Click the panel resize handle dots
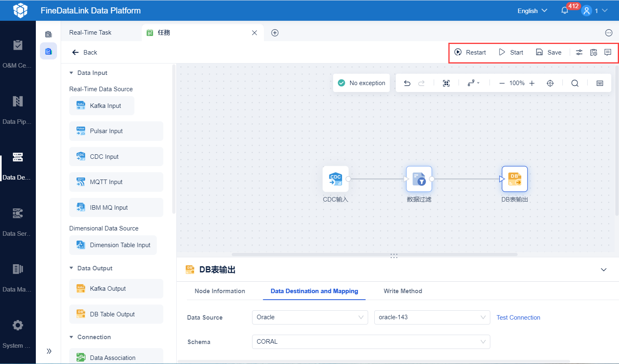 pos(394,256)
